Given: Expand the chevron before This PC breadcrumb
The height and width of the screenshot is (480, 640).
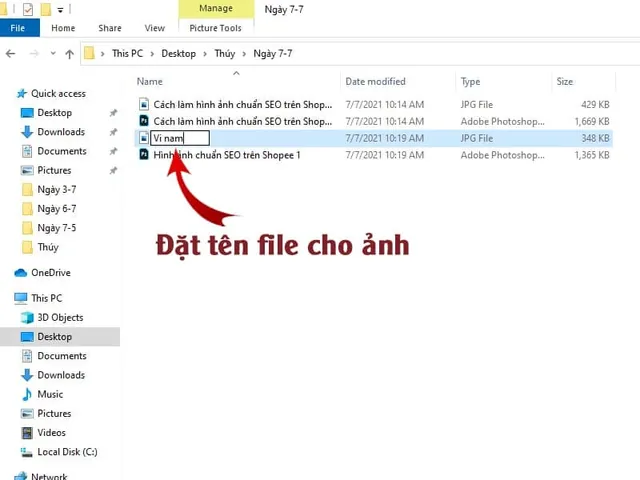Looking at the screenshot, I should 102,54.
